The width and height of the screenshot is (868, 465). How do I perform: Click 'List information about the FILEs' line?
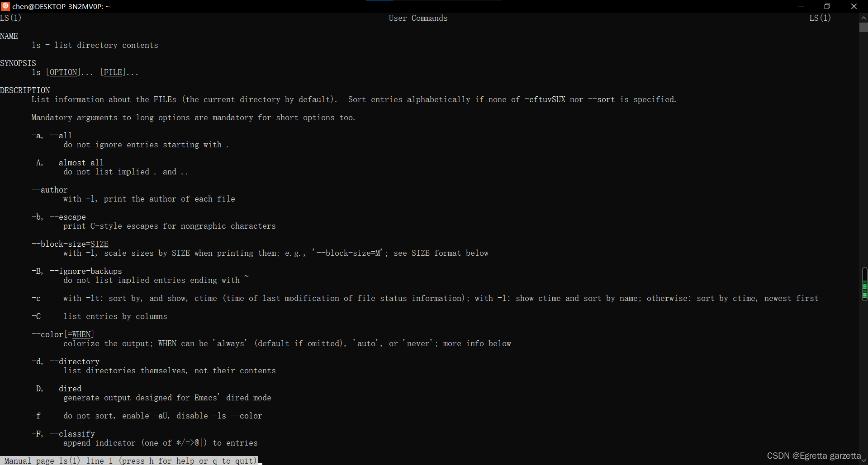pos(354,99)
